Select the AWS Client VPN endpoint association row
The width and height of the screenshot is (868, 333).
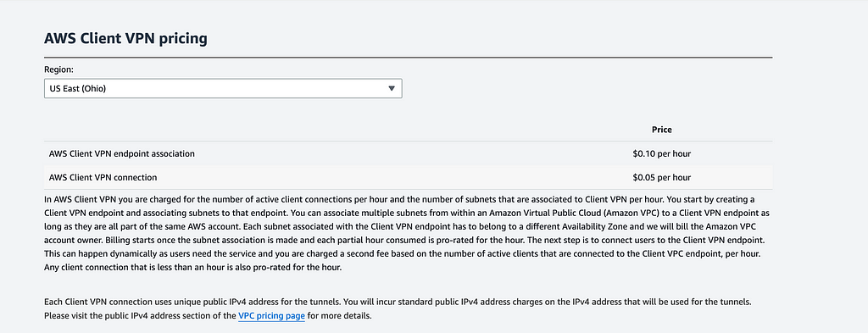[x=408, y=153]
